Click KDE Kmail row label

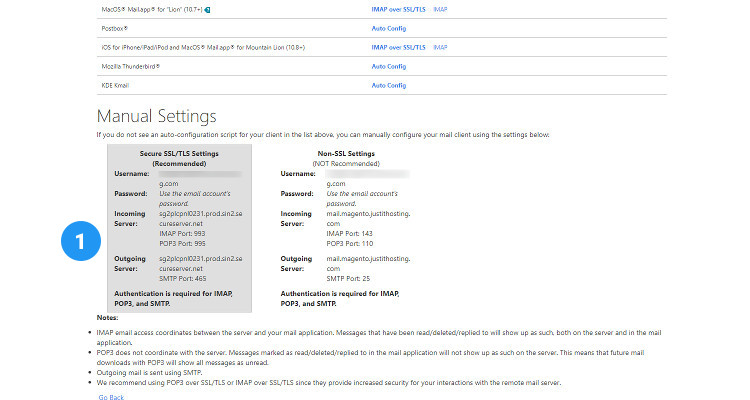(x=115, y=85)
